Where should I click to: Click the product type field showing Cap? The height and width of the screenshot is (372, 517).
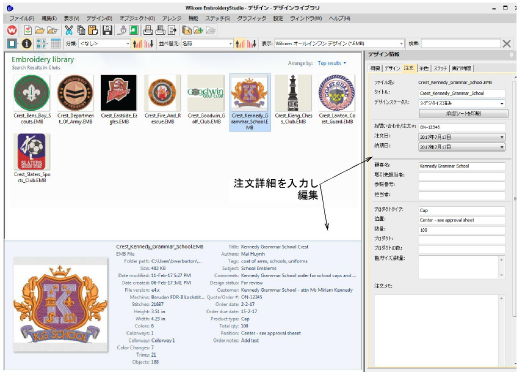click(x=462, y=210)
